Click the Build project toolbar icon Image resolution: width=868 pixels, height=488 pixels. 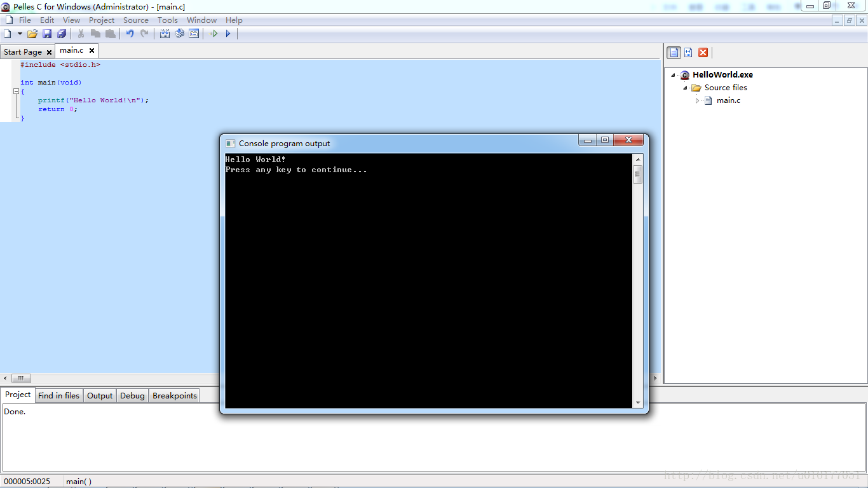coord(180,34)
